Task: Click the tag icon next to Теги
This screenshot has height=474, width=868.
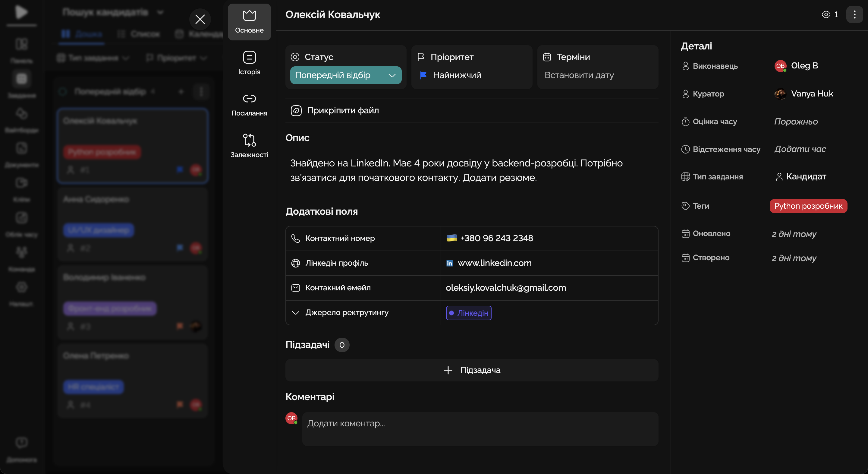Action: click(x=685, y=206)
